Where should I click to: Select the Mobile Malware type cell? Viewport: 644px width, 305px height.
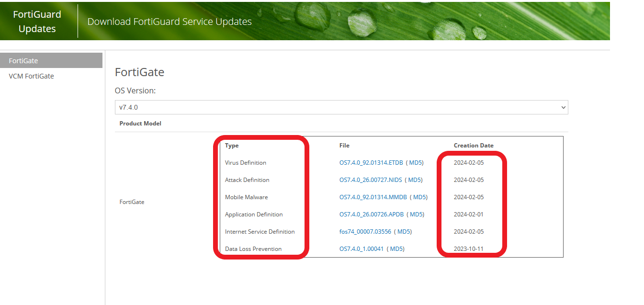[x=247, y=197]
